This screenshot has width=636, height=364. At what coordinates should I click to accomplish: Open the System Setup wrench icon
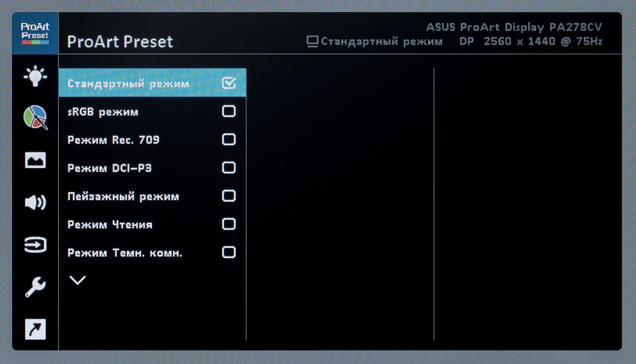coord(35,287)
